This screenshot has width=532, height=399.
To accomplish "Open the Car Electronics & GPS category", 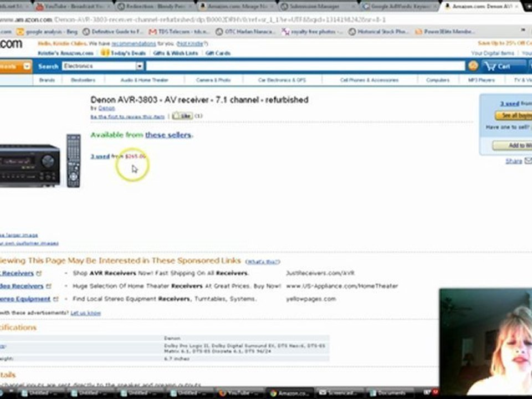I will [x=282, y=80].
